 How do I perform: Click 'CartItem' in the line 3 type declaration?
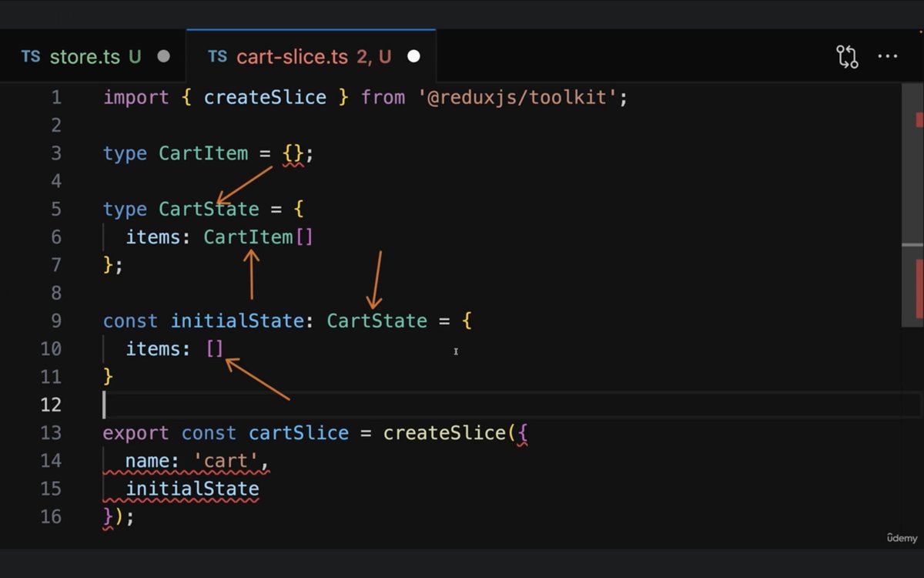point(204,153)
